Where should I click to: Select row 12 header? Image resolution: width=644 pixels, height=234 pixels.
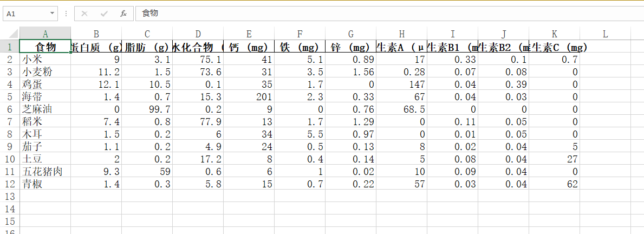coord(10,184)
